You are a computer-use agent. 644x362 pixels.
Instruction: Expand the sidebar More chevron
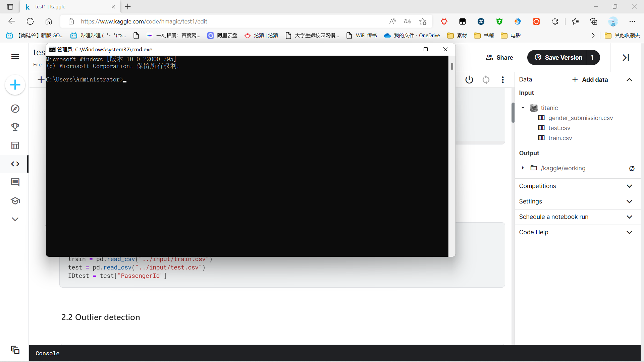pyautogui.click(x=15, y=219)
